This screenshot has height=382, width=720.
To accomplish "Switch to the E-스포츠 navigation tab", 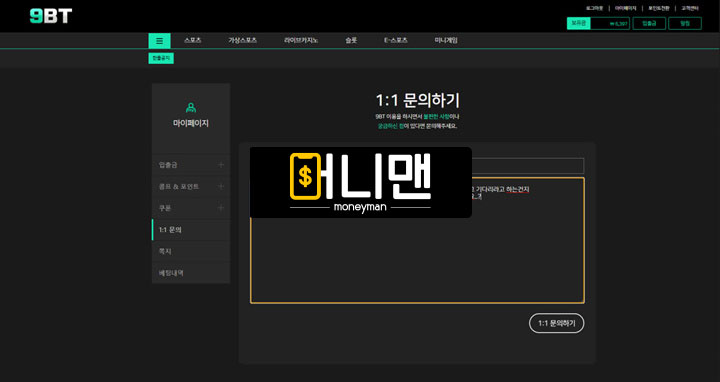I will click(x=396, y=40).
